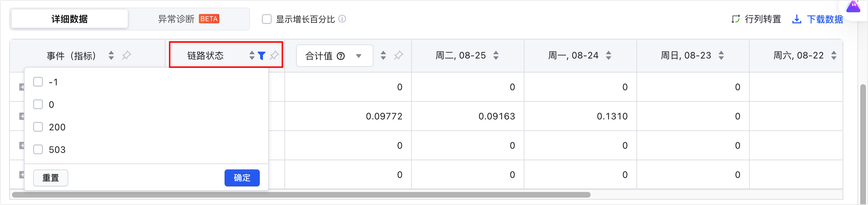Enable 显示增长百分比 checkbox

pos(267,19)
